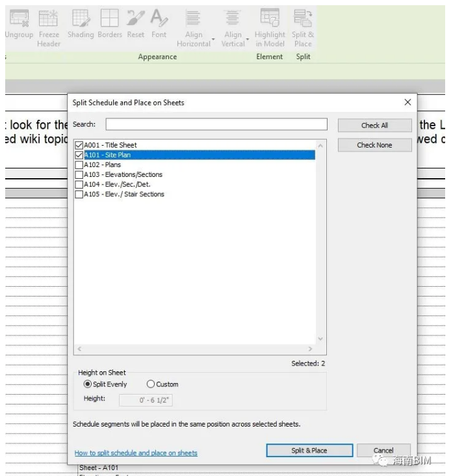Close the Split Schedule dialog window
This screenshot has height=476, width=451.
click(x=407, y=102)
